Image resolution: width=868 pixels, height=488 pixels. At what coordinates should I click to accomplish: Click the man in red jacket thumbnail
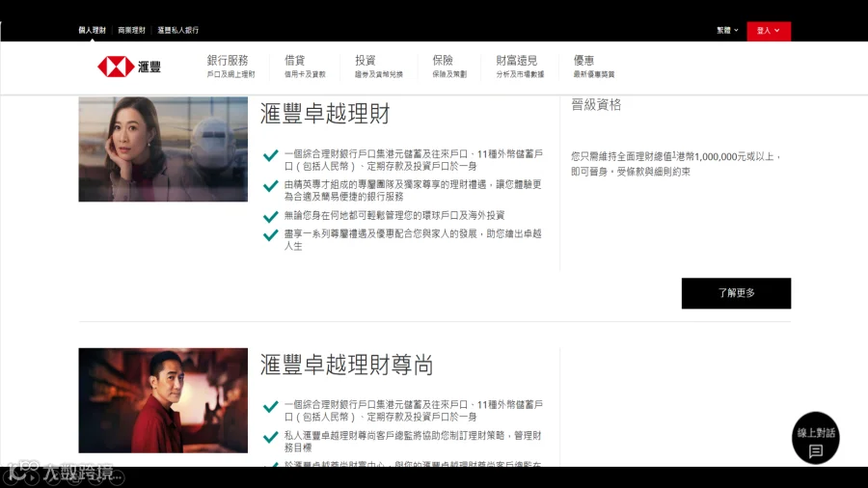[163, 400]
